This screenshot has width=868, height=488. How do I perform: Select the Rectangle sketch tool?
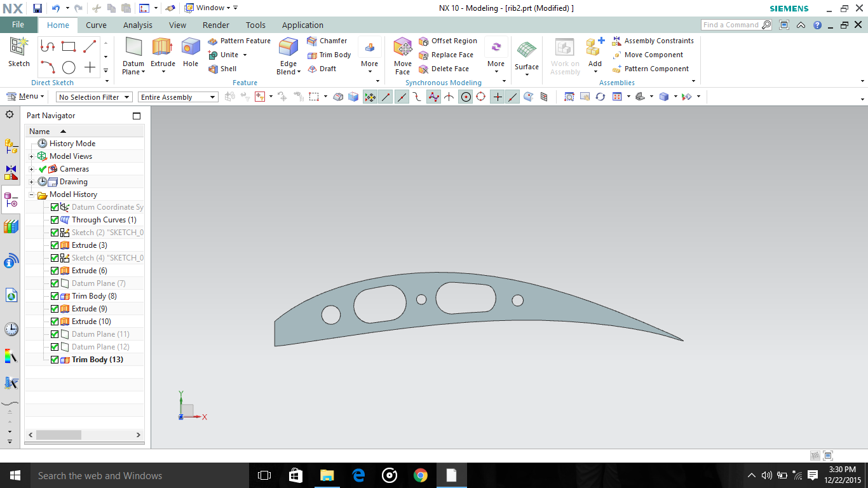coord(69,46)
